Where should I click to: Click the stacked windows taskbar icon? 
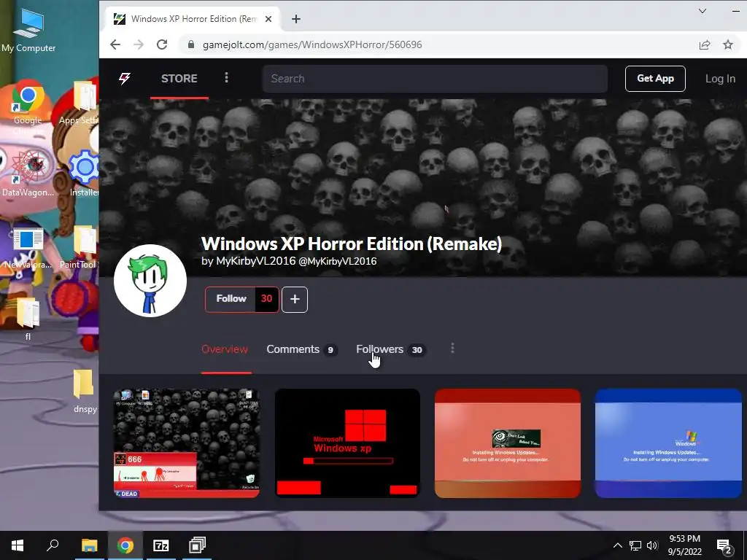tap(197, 545)
